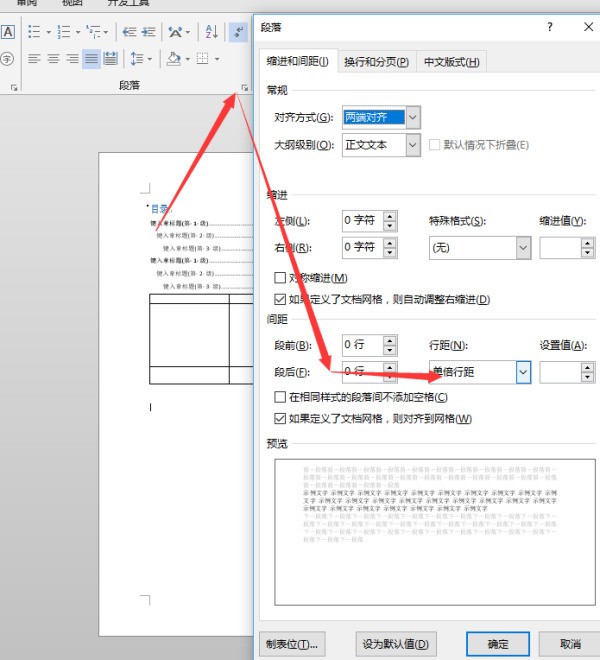600x660 pixels.
Task: Click the enclosed character 字 icon
Action: coord(7,59)
